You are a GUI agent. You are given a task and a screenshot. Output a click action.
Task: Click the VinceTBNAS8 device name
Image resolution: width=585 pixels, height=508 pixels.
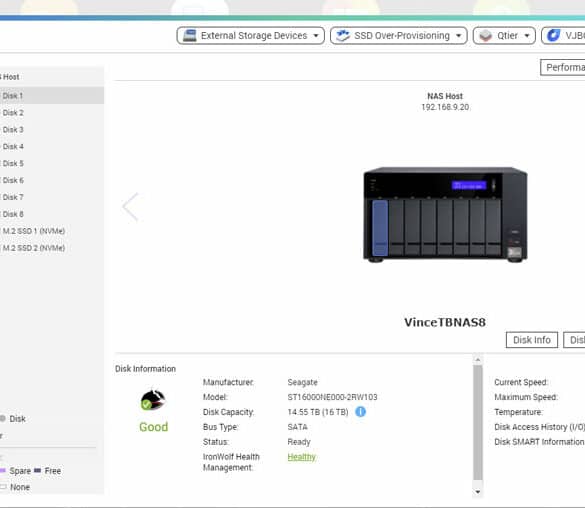(445, 322)
